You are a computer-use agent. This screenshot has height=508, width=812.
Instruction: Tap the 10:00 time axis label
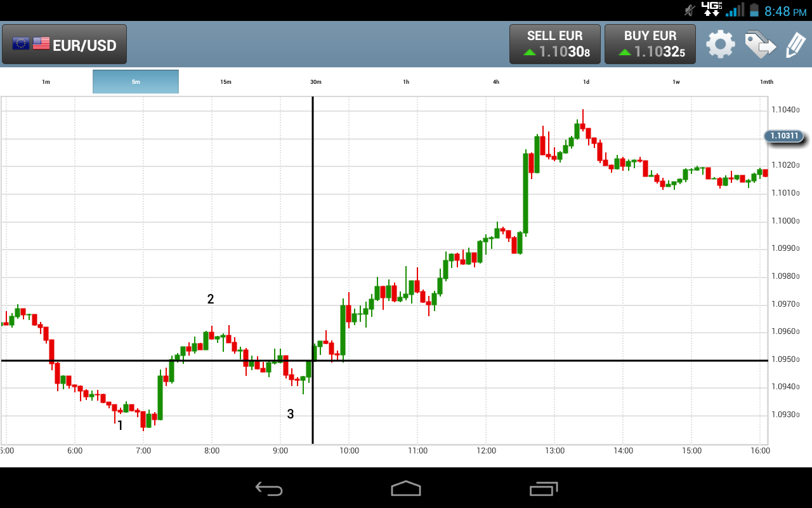(x=349, y=451)
